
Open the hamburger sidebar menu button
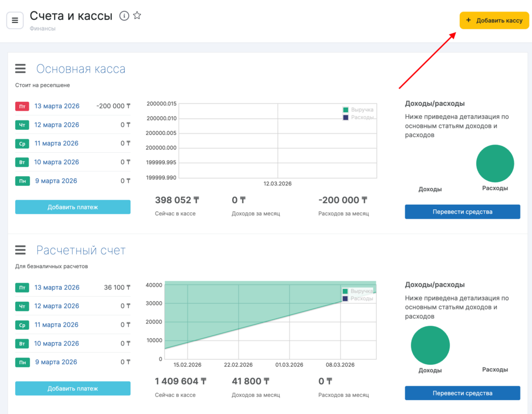(x=15, y=20)
